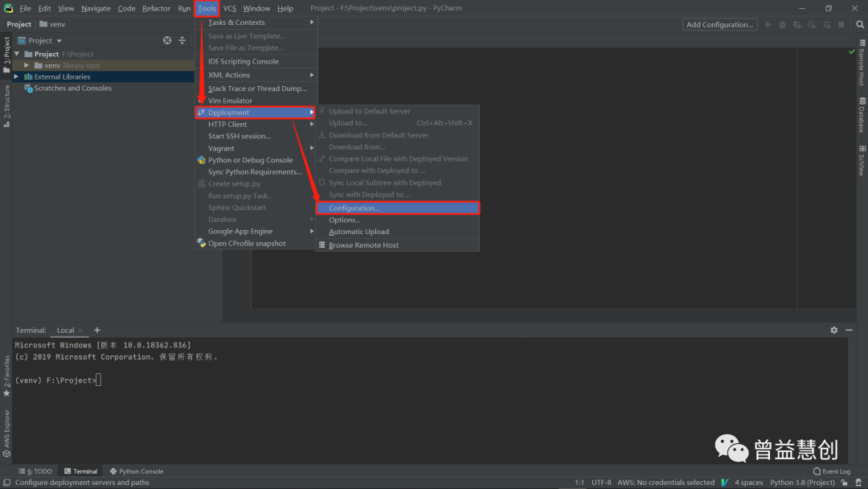Click Add Configuration... button
The image size is (868, 489).
719,24
